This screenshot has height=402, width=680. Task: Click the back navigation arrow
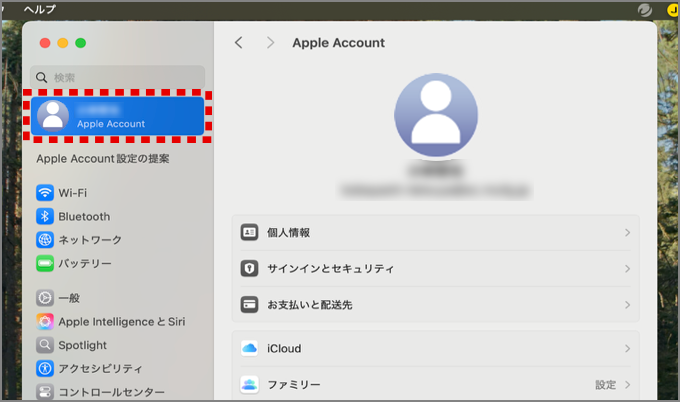point(239,43)
